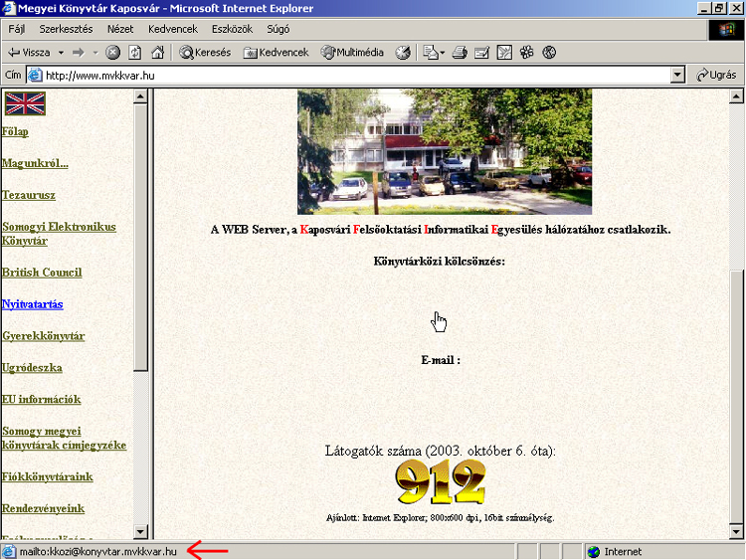Click the Edit page toolbar icon
746x560 pixels.
(481, 53)
